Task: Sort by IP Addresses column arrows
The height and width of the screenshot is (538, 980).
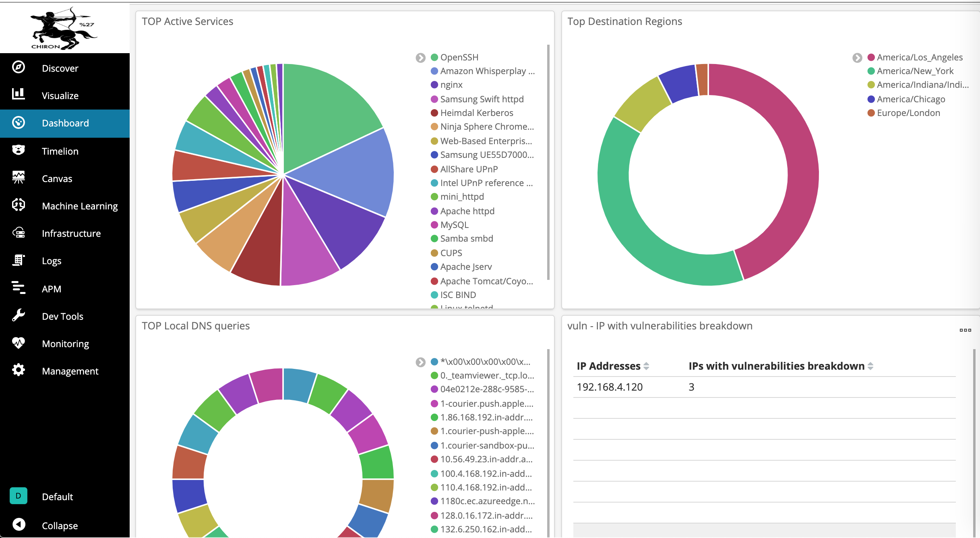Action: tap(646, 366)
